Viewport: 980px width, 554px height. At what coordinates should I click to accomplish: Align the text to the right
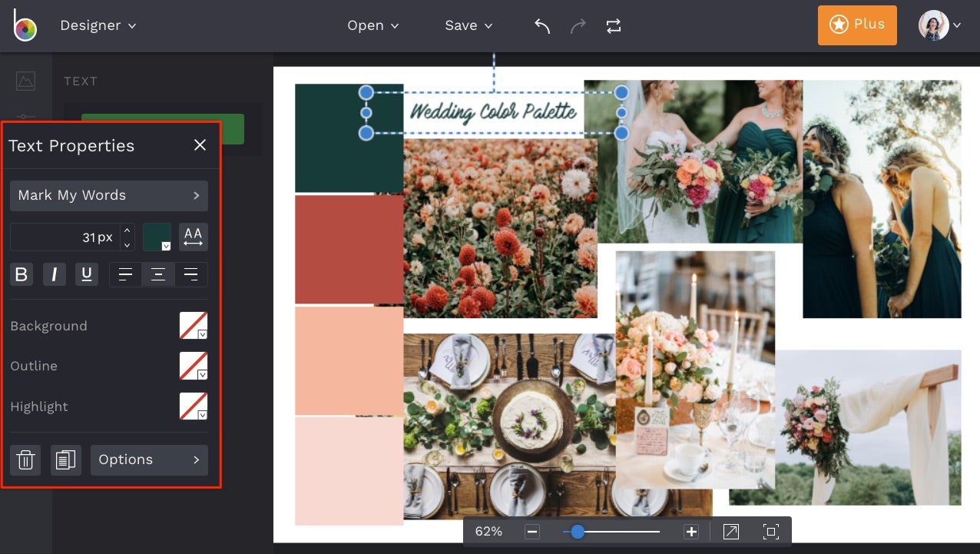(190, 274)
